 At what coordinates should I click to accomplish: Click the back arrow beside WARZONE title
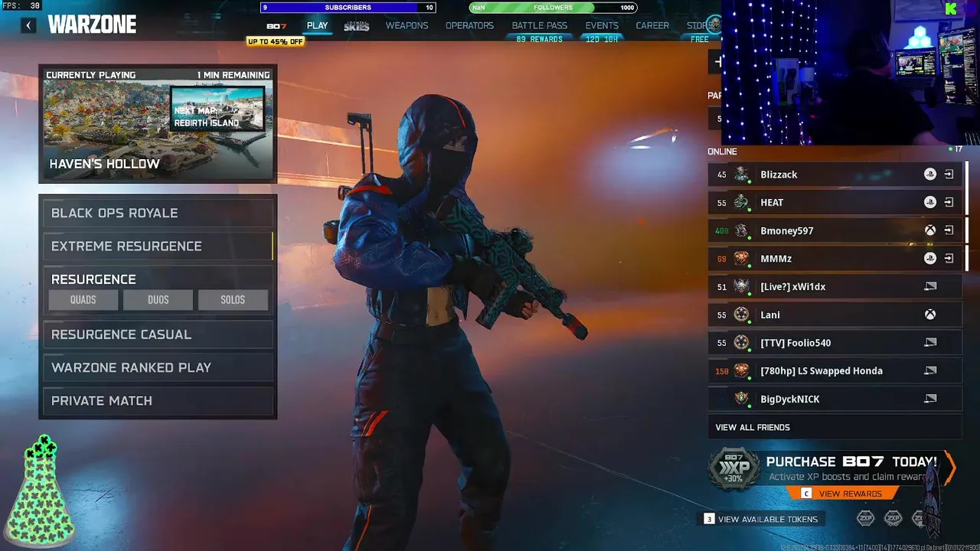(28, 25)
